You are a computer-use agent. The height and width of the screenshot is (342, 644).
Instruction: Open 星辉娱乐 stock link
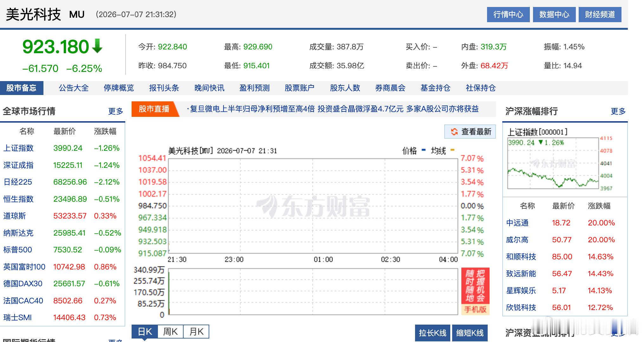click(x=521, y=291)
